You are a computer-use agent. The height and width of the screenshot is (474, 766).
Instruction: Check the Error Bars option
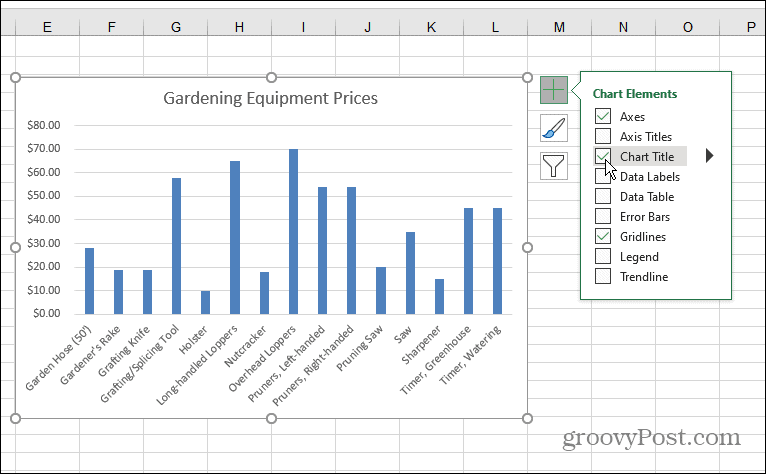pyautogui.click(x=603, y=217)
